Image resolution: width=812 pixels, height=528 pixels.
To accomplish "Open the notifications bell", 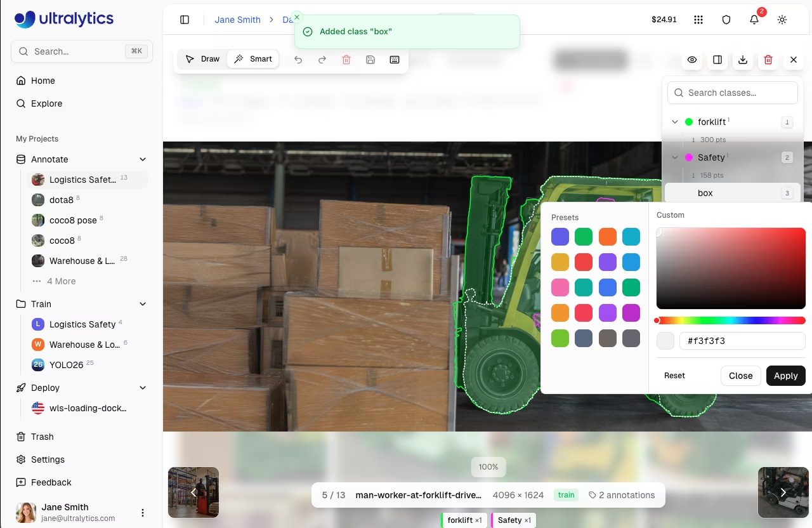I will (754, 20).
